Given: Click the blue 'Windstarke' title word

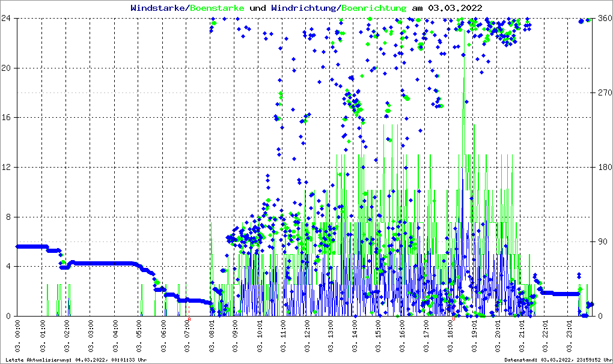Looking at the screenshot, I should click(x=157, y=8).
